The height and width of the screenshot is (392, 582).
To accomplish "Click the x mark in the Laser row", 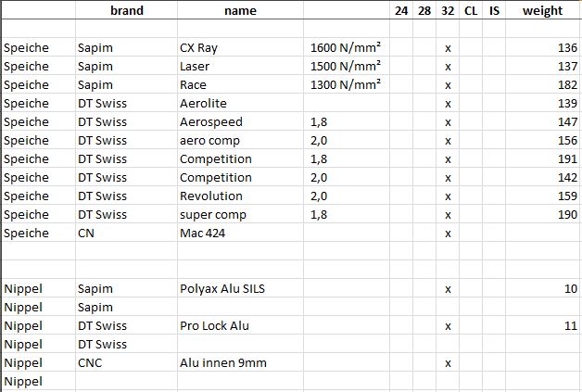I will click(x=448, y=66).
